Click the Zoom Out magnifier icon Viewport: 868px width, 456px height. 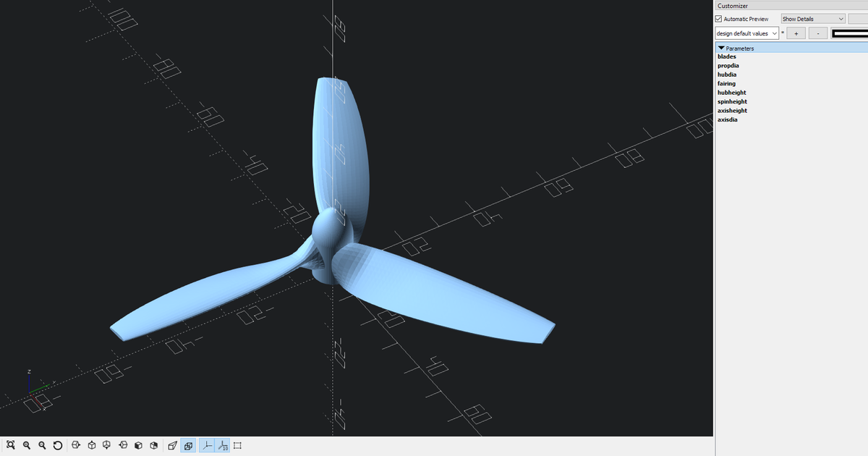point(41,445)
